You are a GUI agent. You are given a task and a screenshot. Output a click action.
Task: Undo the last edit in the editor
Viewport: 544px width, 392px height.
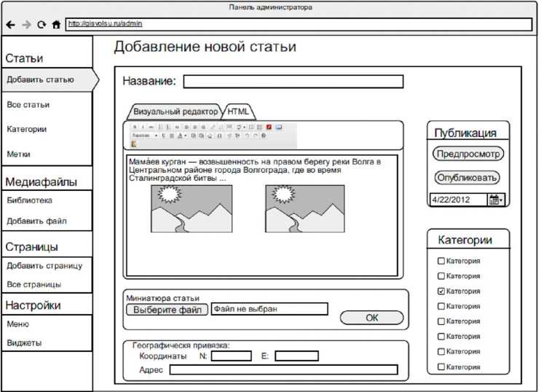247,136
